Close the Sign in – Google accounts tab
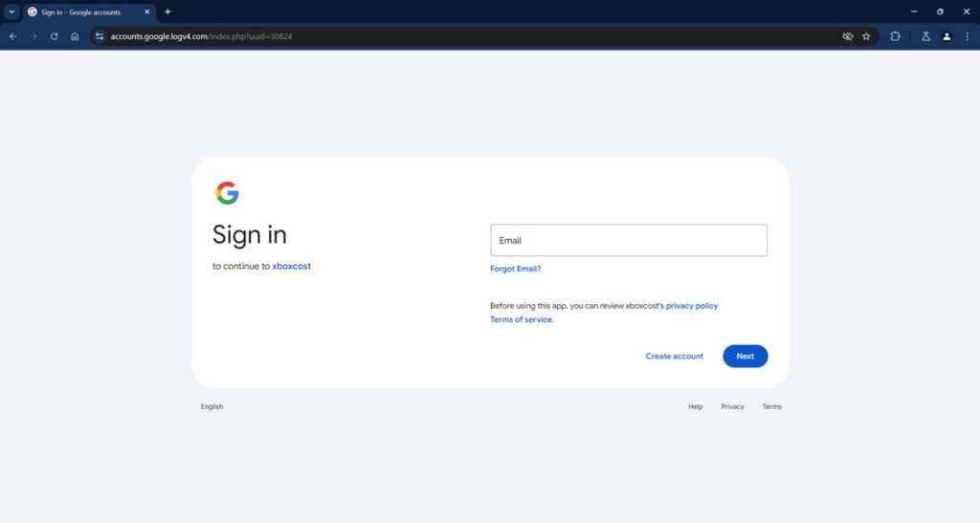 pos(146,11)
